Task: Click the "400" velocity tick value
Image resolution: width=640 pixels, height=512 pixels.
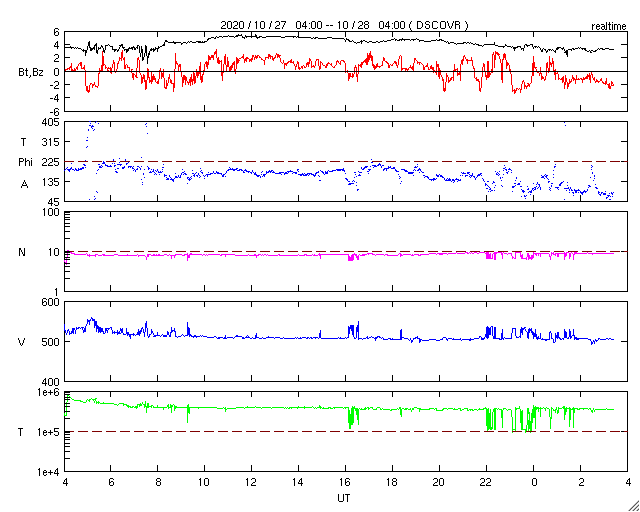Action: pos(52,382)
